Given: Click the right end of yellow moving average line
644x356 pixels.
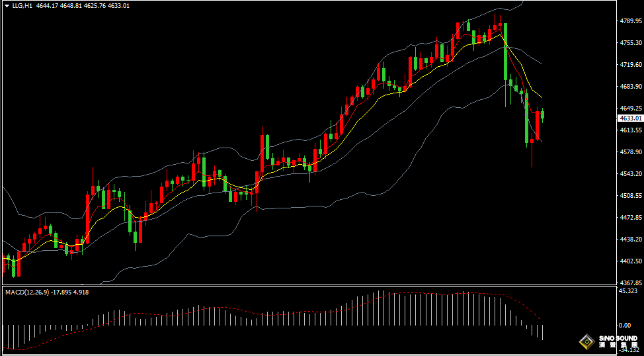Looking at the screenshot, I should (x=542, y=98).
